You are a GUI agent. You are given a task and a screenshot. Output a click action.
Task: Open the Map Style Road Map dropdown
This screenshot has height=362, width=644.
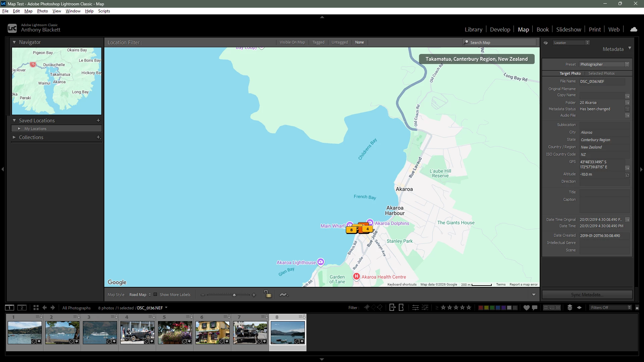[x=140, y=295]
